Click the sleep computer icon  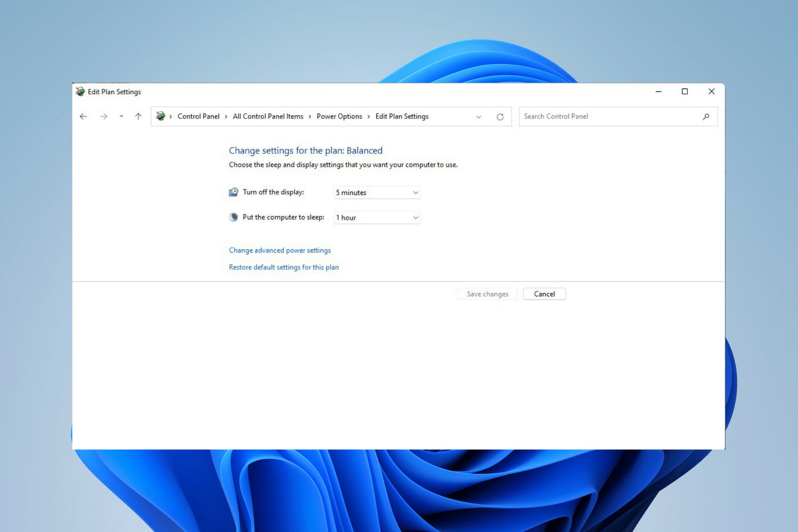coord(233,217)
